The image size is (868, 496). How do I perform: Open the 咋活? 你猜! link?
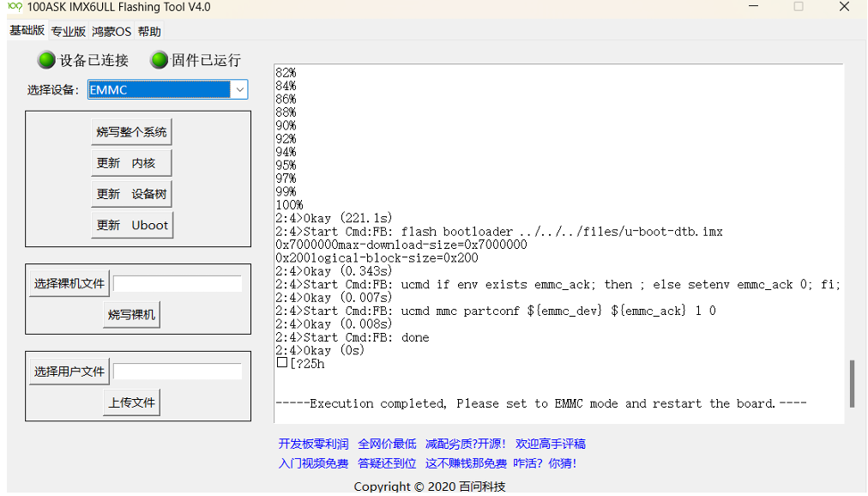pos(545,463)
